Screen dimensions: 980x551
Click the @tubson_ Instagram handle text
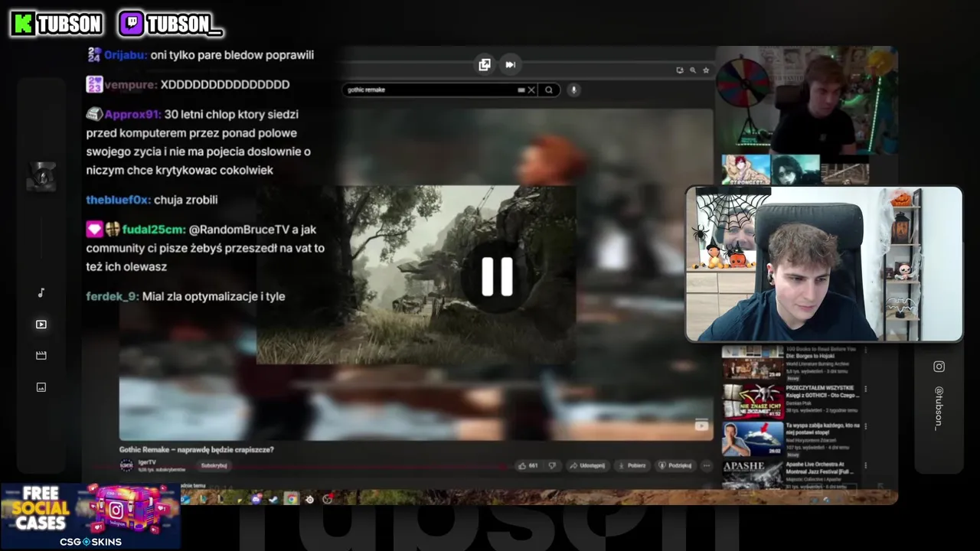(939, 408)
